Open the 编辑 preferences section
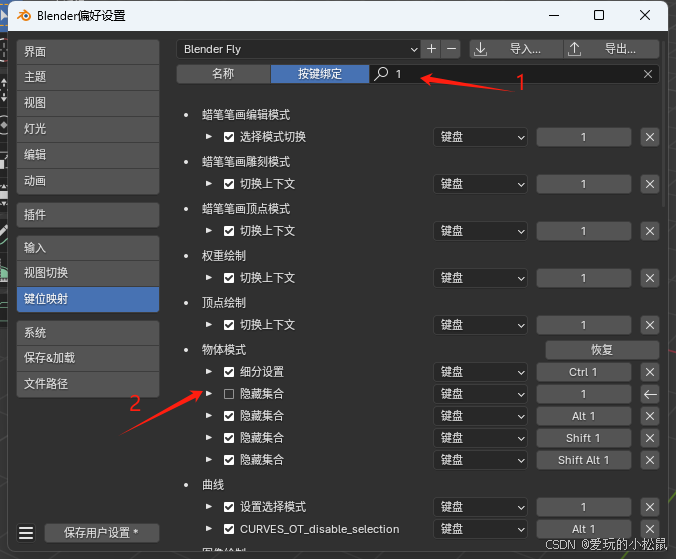 point(88,155)
